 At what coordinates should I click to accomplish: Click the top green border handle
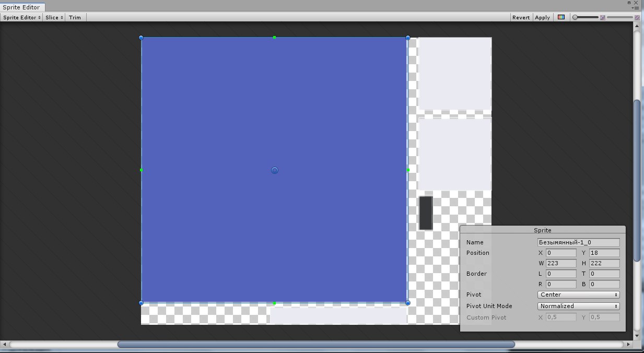[x=275, y=38]
